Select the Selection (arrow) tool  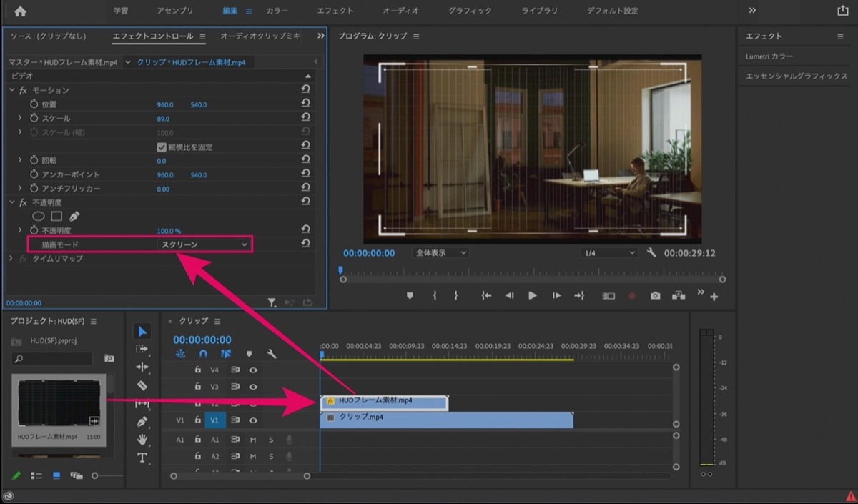pyautogui.click(x=142, y=331)
